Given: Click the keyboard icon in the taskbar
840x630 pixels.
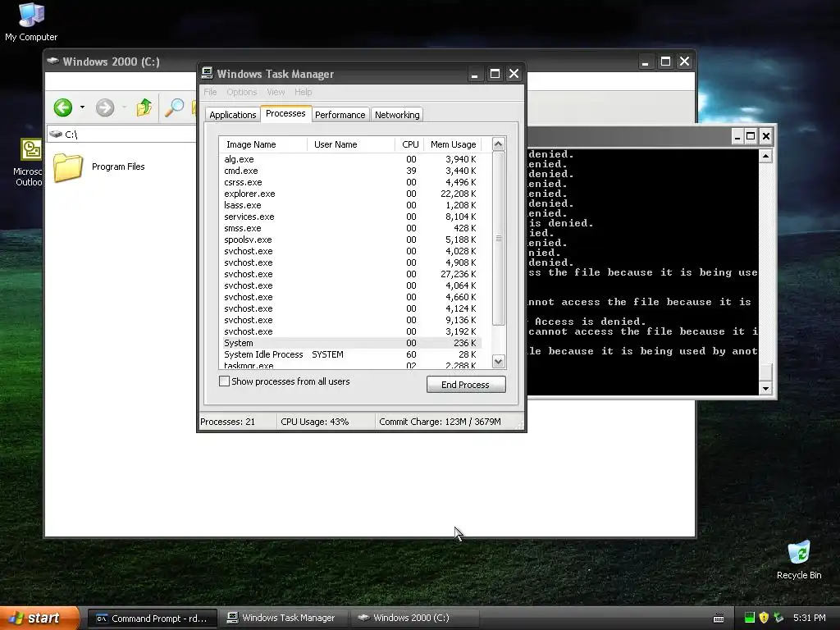Looking at the screenshot, I should coord(719,619).
